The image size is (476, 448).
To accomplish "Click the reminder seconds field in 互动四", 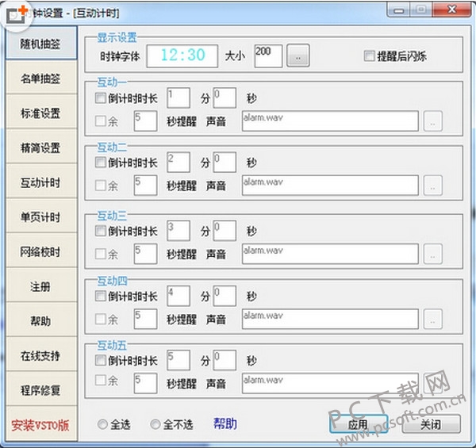I will click(145, 319).
